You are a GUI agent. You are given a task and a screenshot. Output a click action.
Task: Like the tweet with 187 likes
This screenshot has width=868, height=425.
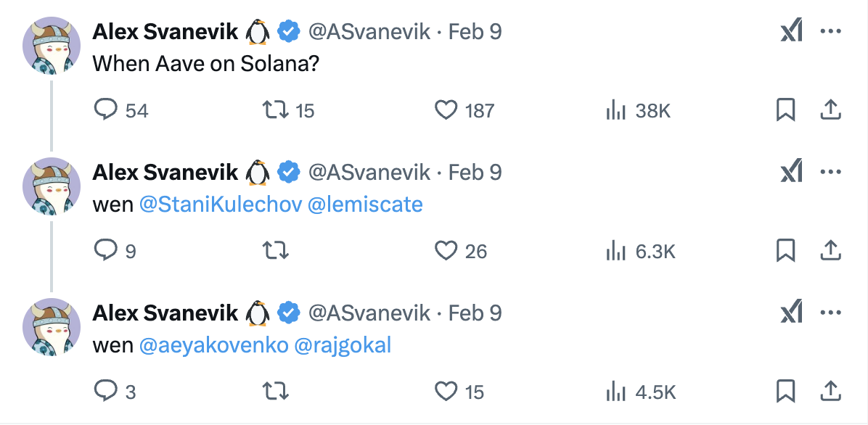click(x=446, y=110)
